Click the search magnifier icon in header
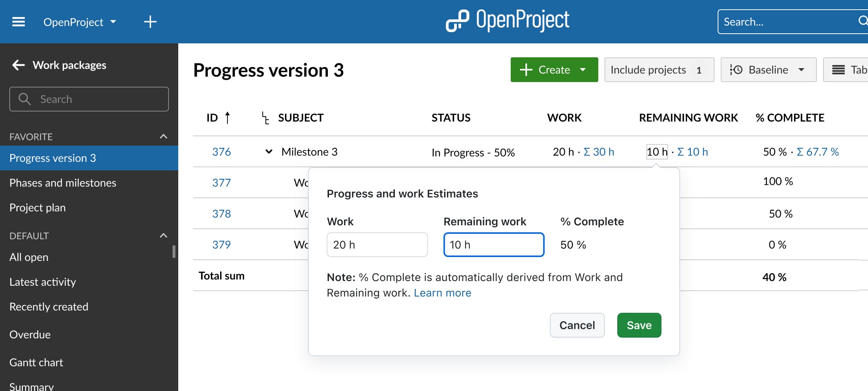This screenshot has width=868, height=391. 863,21
